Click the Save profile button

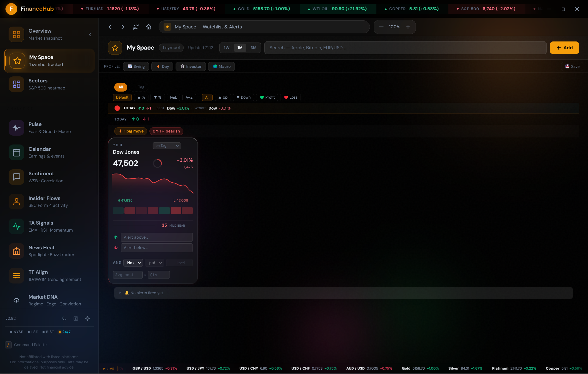(x=572, y=67)
